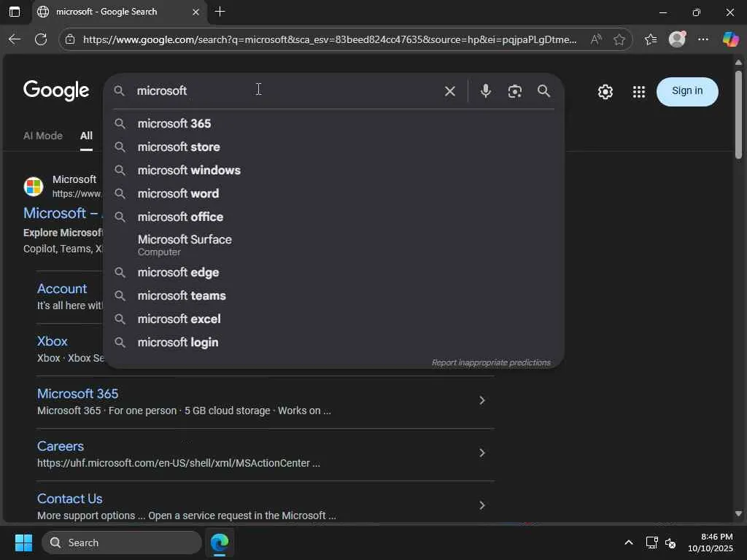The image size is (747, 560).
Task: Open the Careers result link
Action: (x=61, y=446)
